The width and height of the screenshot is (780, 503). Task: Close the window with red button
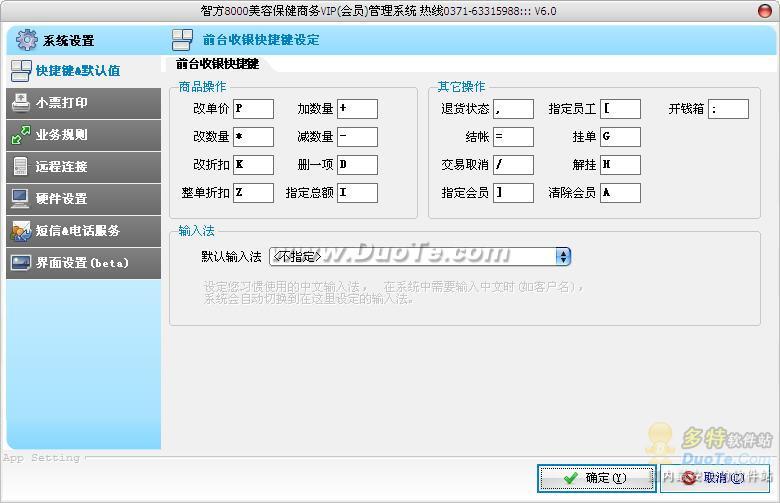click(764, 10)
